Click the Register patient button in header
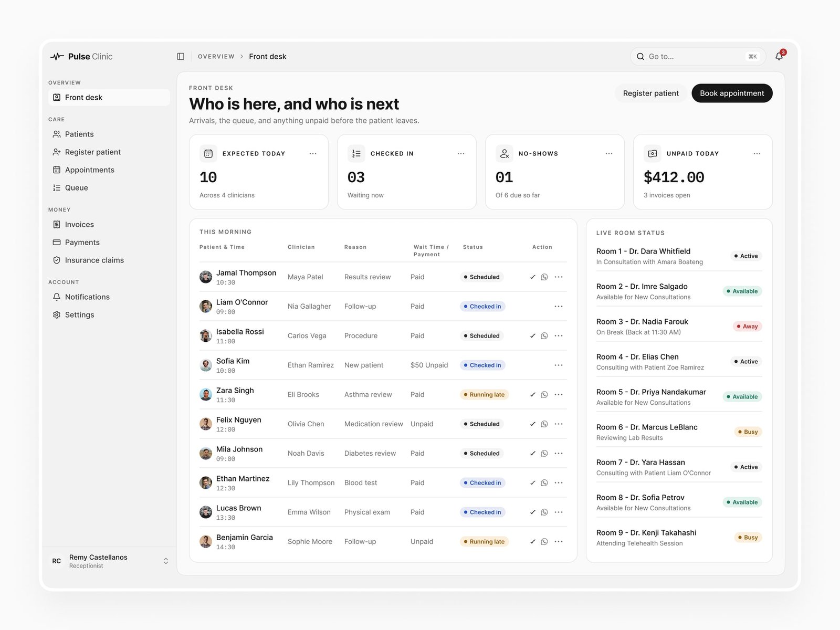The height and width of the screenshot is (630, 840). 650,93
